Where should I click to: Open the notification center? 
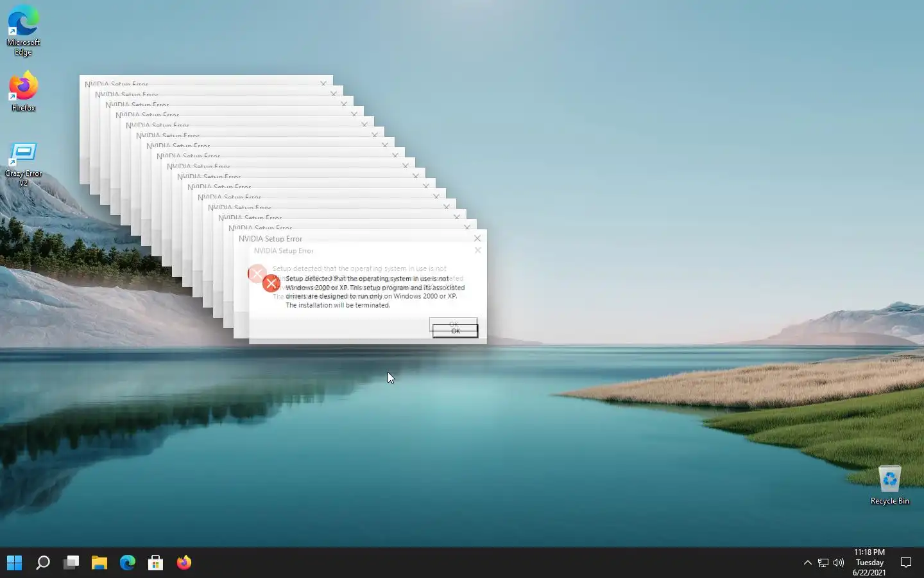(x=906, y=563)
